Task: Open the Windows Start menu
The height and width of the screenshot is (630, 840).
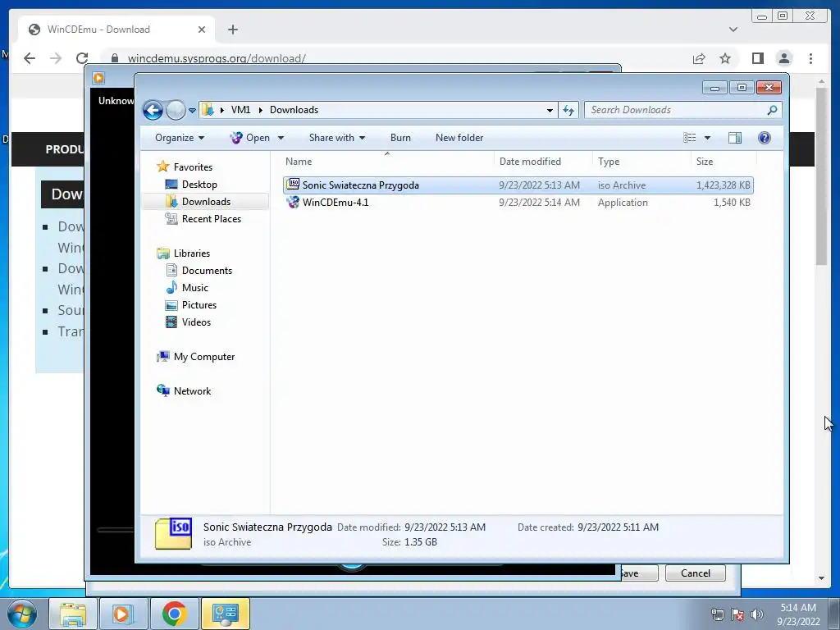Action: pyautogui.click(x=22, y=614)
